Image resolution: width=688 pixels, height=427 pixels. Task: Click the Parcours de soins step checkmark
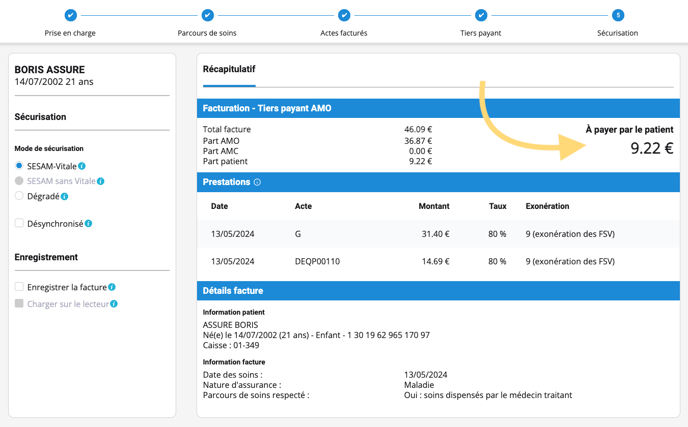tap(207, 15)
